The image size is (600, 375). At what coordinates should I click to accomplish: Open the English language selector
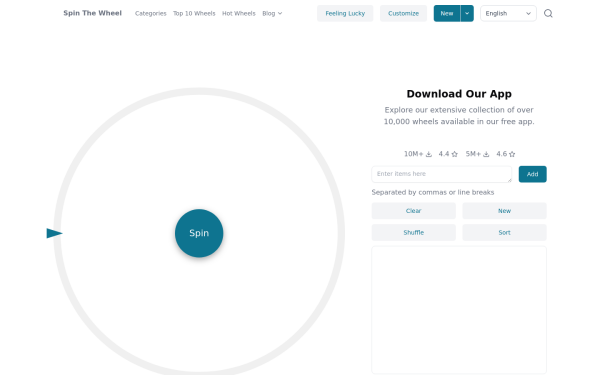[x=508, y=13]
